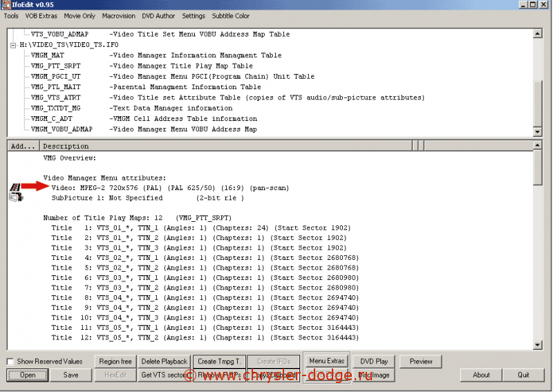Toggle the Show Reserved Values checkbox
Image resolution: width=553 pixels, height=392 pixels.
point(10,362)
